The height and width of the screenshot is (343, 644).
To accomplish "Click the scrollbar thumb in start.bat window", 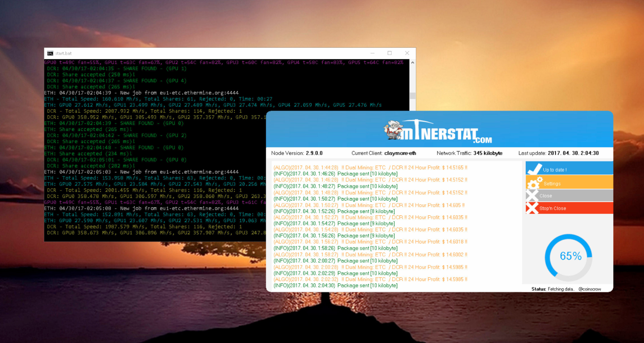I will coord(412,96).
